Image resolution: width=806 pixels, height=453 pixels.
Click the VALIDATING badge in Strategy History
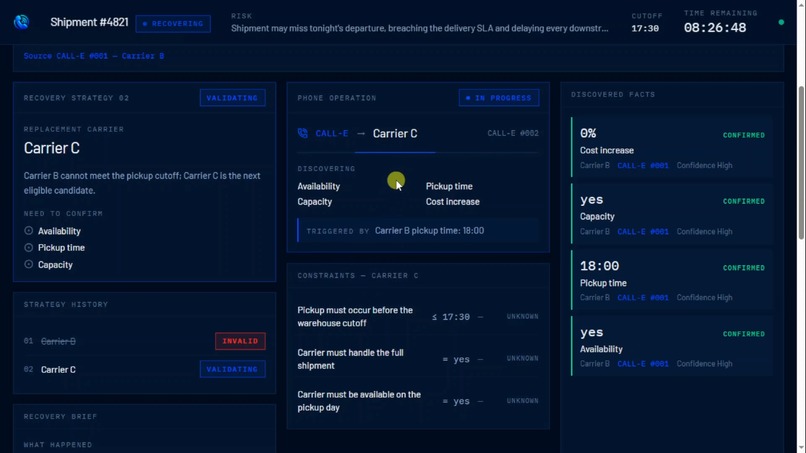tap(232, 369)
